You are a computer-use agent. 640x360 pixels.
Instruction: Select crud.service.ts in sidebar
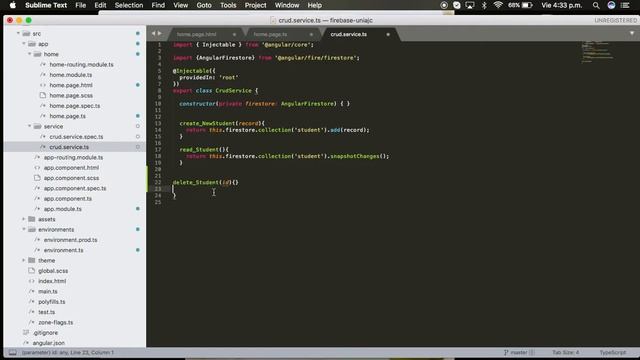(x=69, y=147)
